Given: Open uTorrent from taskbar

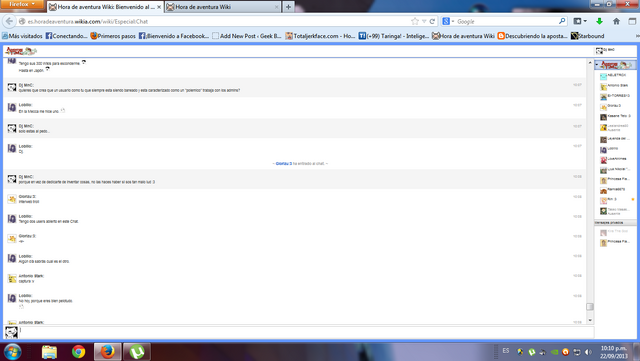Looking at the screenshot, I should point(137,352).
